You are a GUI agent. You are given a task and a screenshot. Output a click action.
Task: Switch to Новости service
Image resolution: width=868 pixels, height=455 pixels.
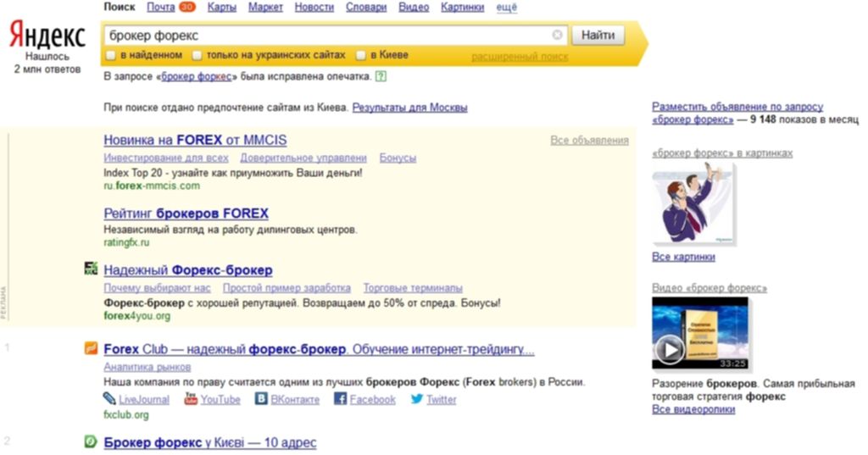pyautogui.click(x=314, y=7)
